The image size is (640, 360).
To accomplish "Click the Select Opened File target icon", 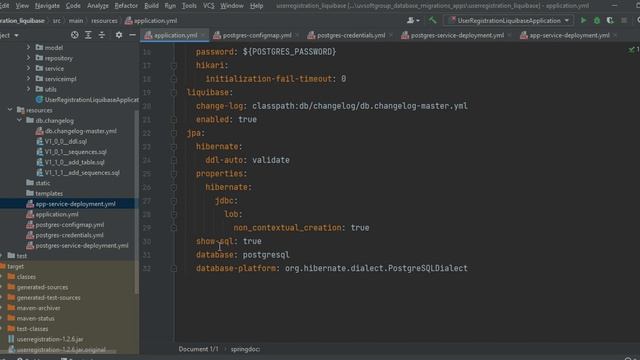I will [x=75, y=35].
